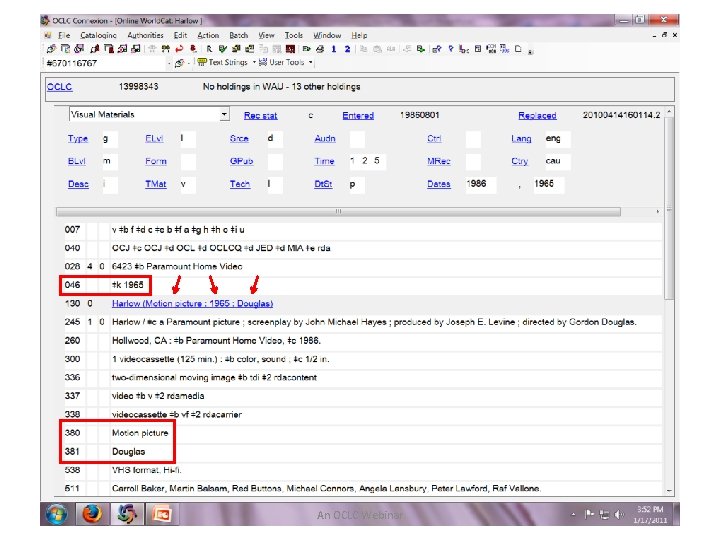Click the 381 field text Douglas
The height and width of the screenshot is (540, 720).
pos(129,452)
